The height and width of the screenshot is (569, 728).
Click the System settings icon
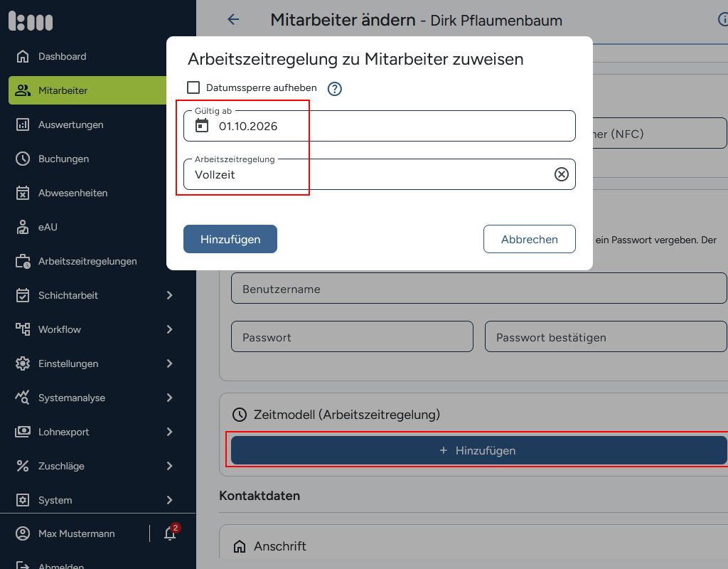tap(22, 500)
